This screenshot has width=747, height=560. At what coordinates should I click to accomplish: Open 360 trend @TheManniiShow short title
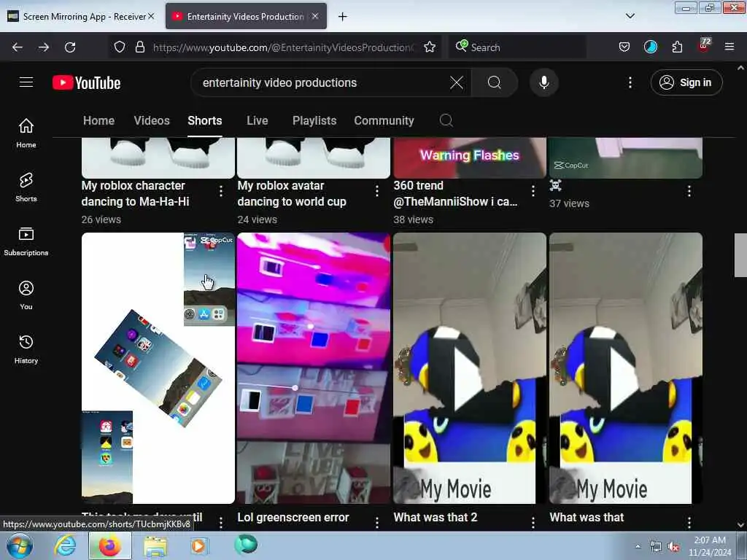tap(455, 193)
